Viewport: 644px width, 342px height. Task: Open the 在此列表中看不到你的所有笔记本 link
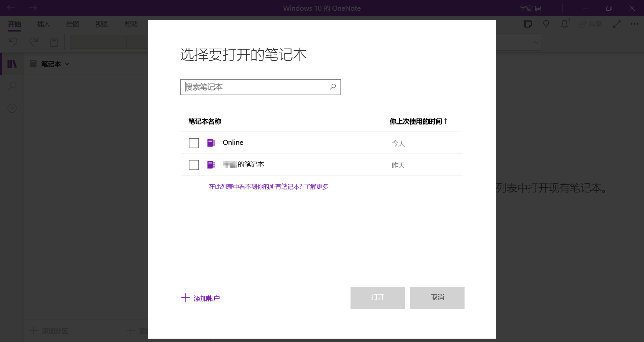click(268, 187)
